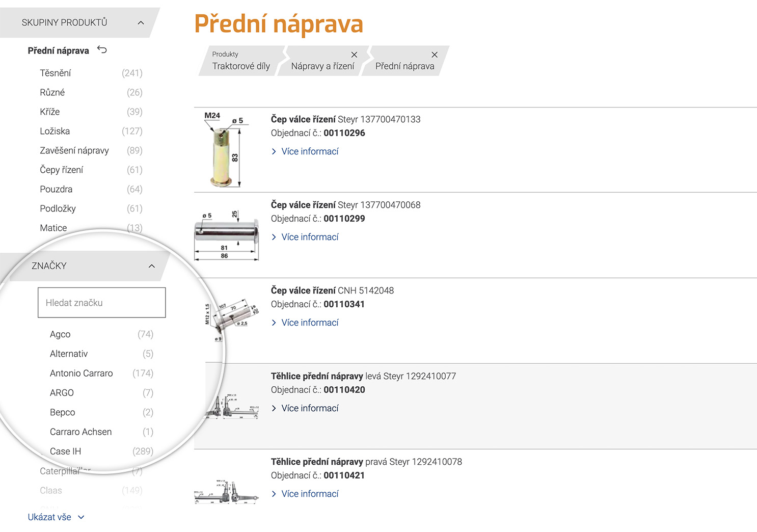Open the Traktorové díly breadcrumb
The width and height of the screenshot is (757, 532).
[241, 66]
